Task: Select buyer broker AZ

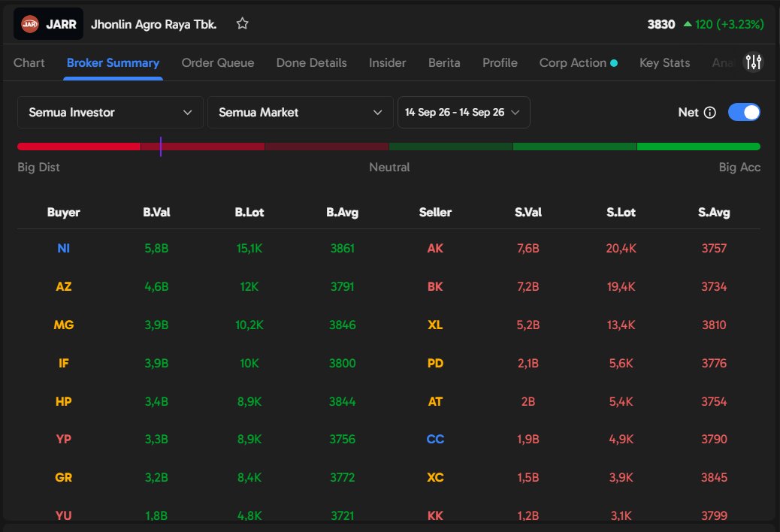Action: coord(64,286)
